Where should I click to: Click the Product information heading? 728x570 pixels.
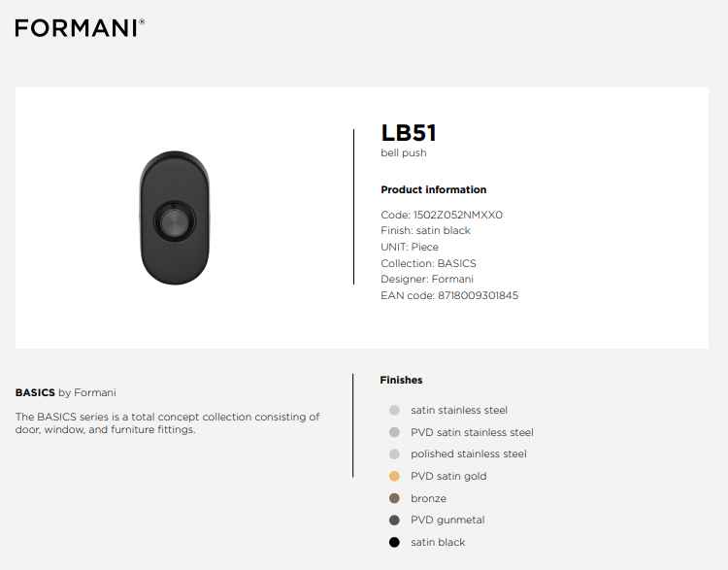[434, 189]
